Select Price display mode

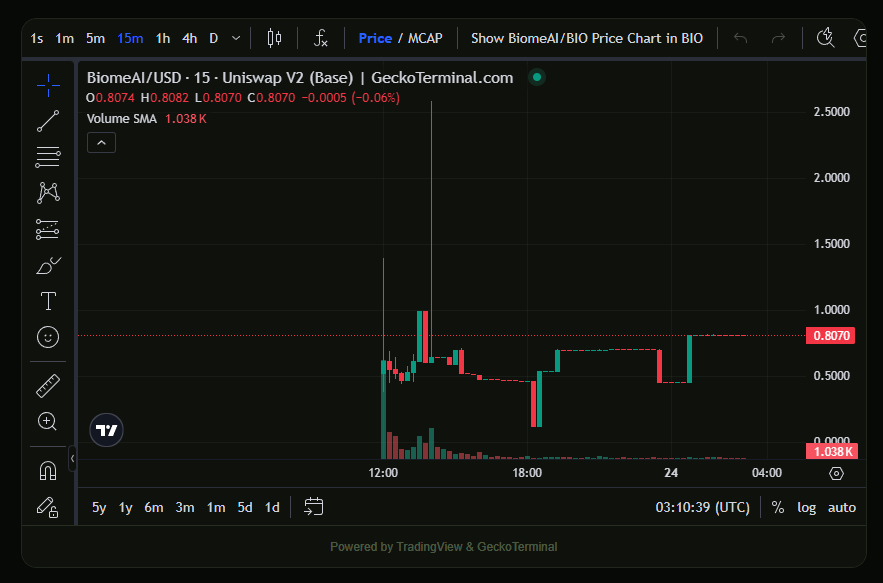375,38
